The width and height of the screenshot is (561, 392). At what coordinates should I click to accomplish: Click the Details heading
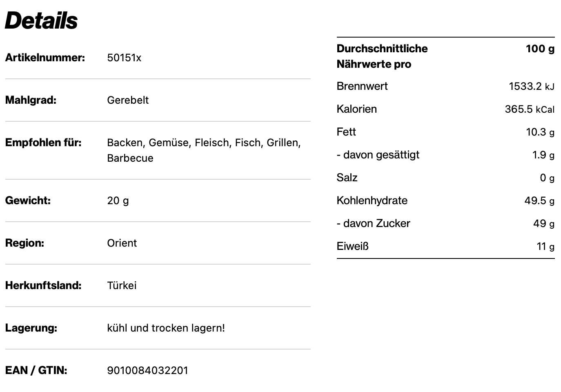pyautogui.click(x=41, y=20)
